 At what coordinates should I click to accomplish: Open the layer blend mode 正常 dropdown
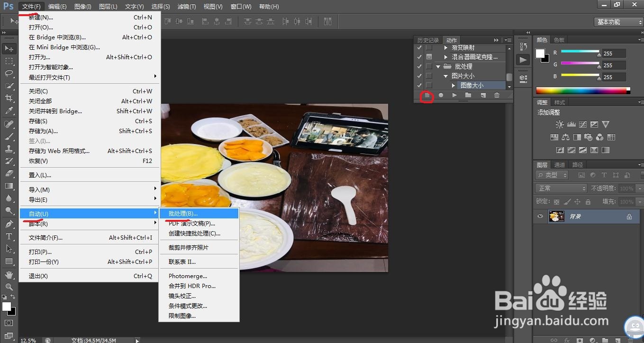coord(562,188)
